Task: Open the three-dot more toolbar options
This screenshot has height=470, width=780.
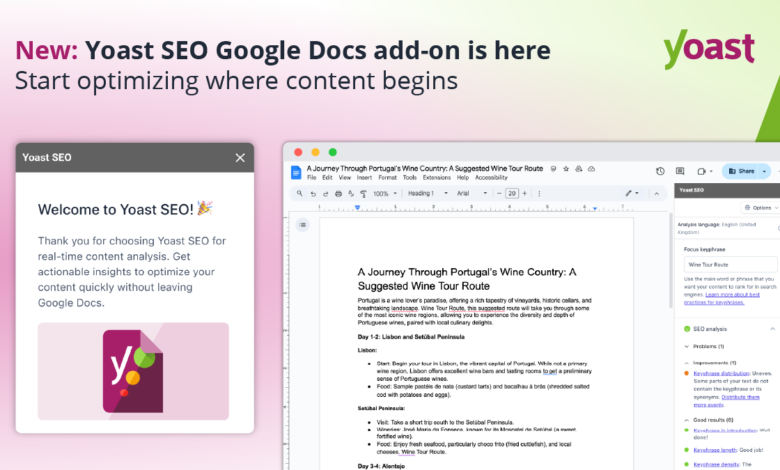Action: (x=539, y=193)
